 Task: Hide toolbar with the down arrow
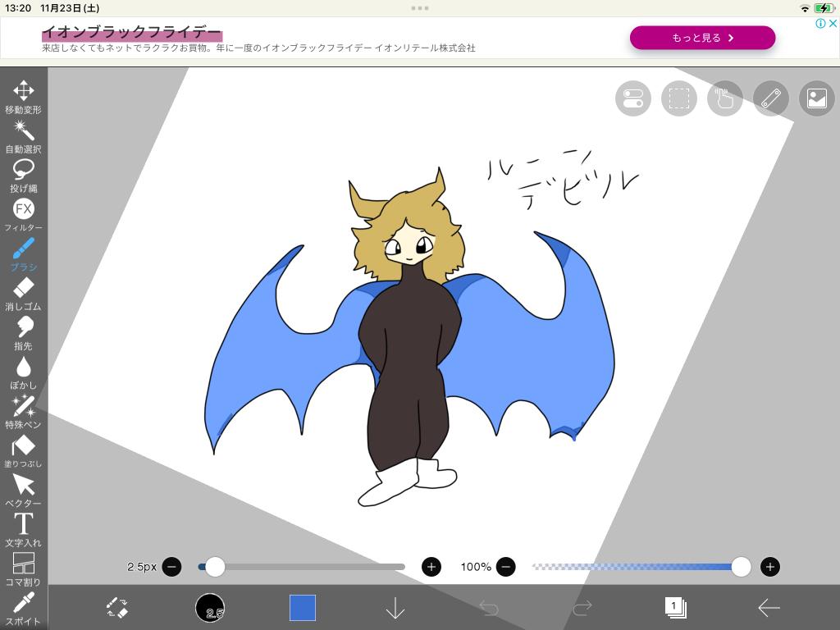[x=395, y=608]
